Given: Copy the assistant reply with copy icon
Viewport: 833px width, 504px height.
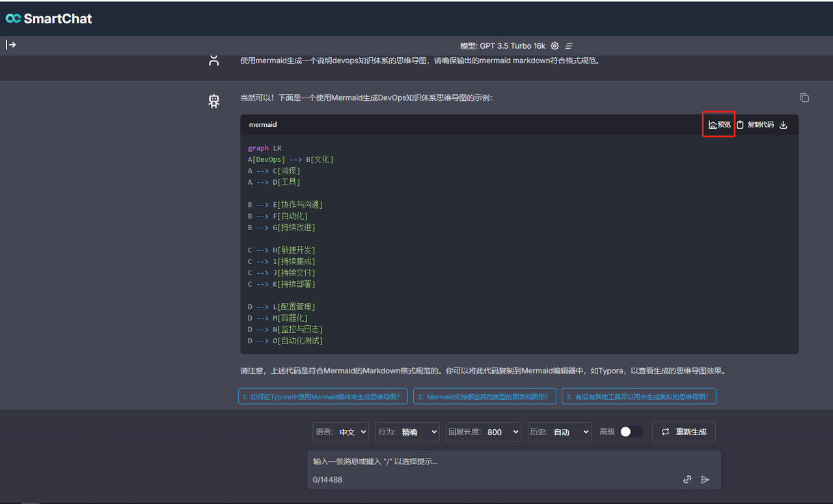Looking at the screenshot, I should [x=804, y=98].
